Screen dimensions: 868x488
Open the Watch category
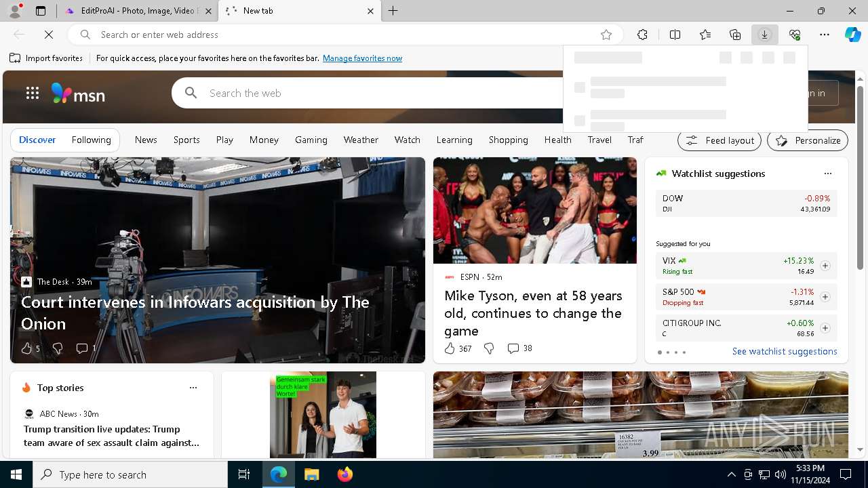tap(408, 140)
